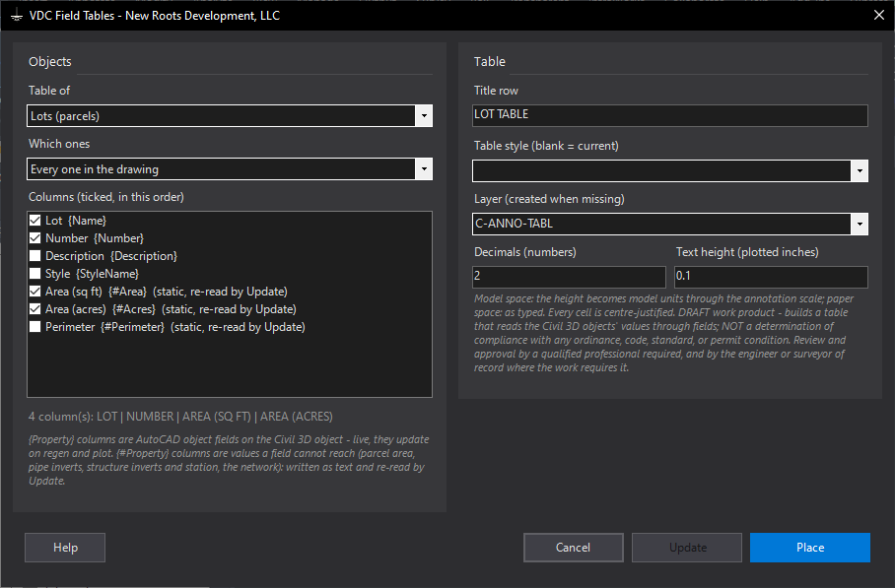
Task: Click the empty Table style combo box
Action: (x=670, y=171)
